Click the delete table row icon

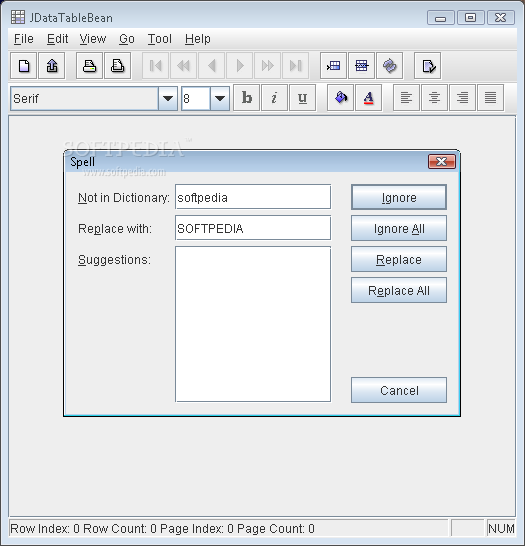[362, 66]
